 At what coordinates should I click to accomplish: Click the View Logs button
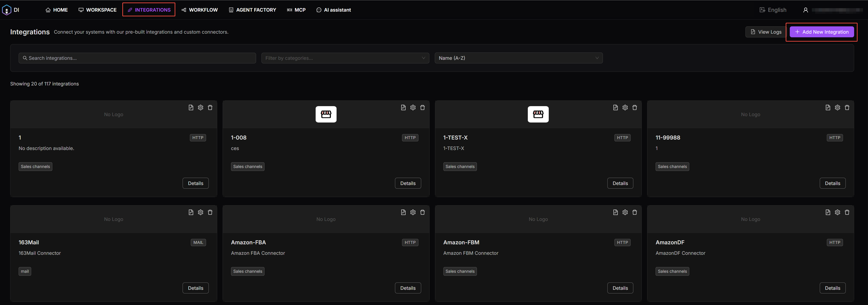click(x=766, y=32)
